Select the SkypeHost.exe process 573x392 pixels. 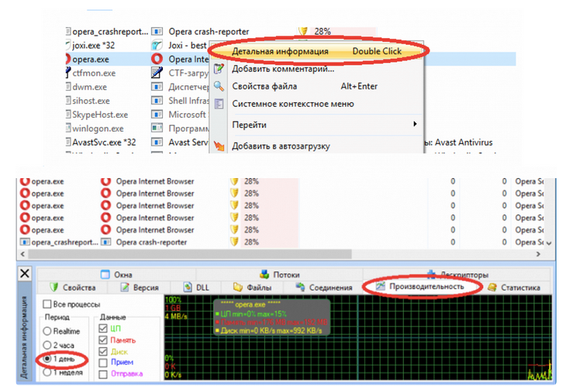pyautogui.click(x=100, y=115)
